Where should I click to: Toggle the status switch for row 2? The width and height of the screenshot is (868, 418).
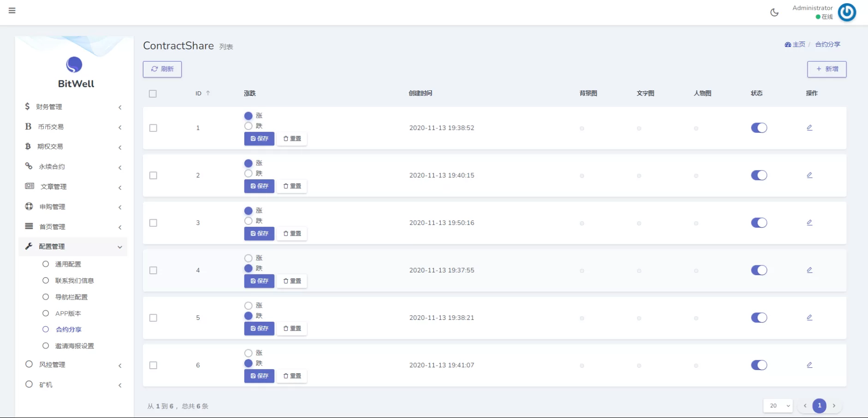coord(759,175)
